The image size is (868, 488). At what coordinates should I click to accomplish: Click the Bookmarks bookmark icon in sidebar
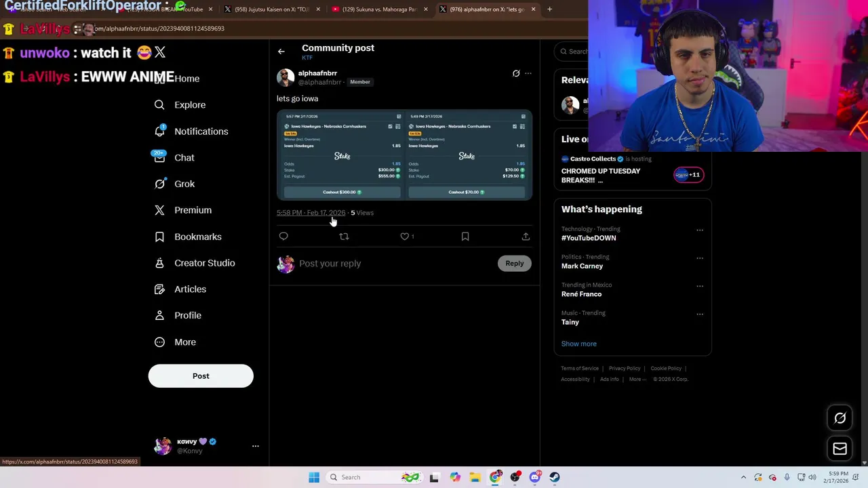tap(159, 237)
